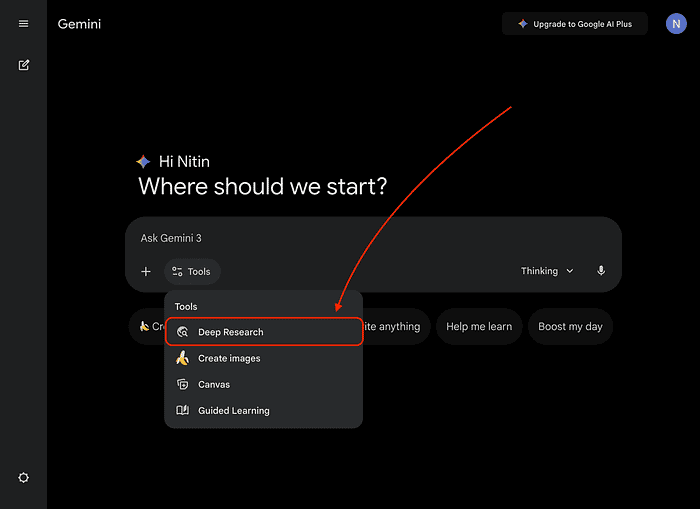Expand the Thinking model dropdown
Viewport: 700px width, 509px height.
pos(546,271)
